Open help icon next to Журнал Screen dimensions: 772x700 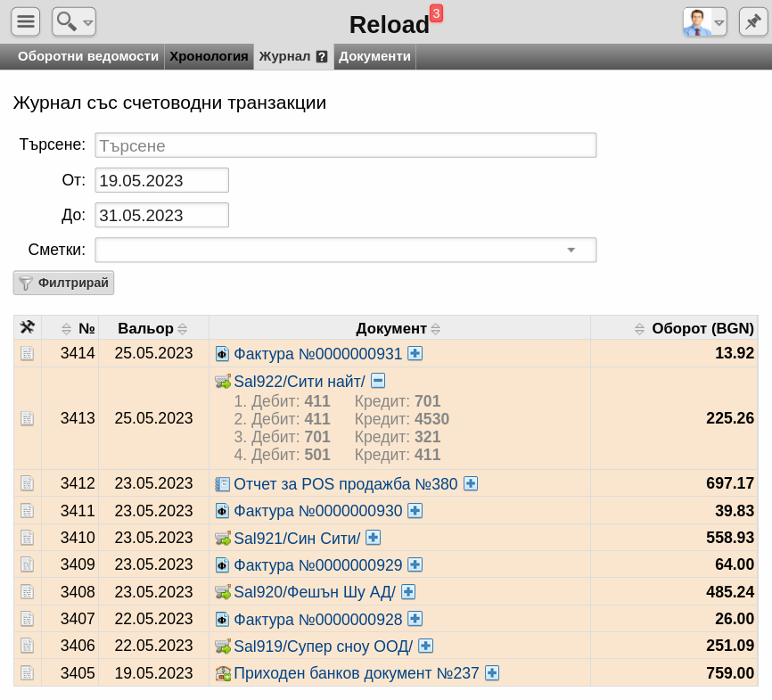click(322, 57)
